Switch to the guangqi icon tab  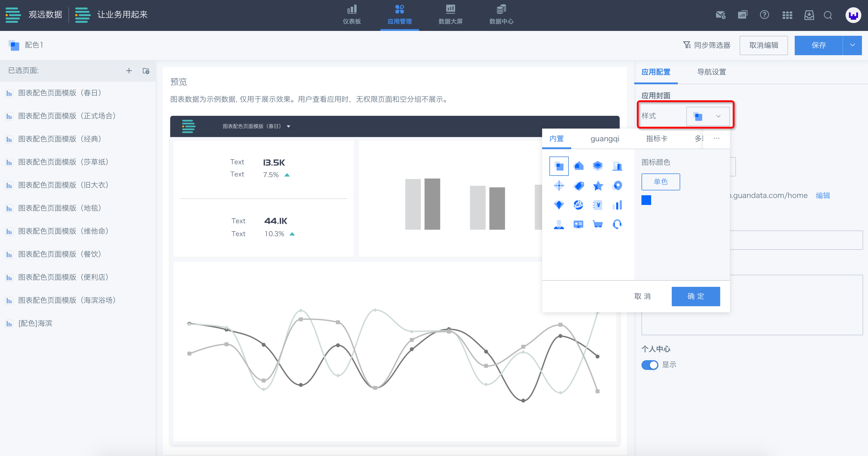coord(605,139)
